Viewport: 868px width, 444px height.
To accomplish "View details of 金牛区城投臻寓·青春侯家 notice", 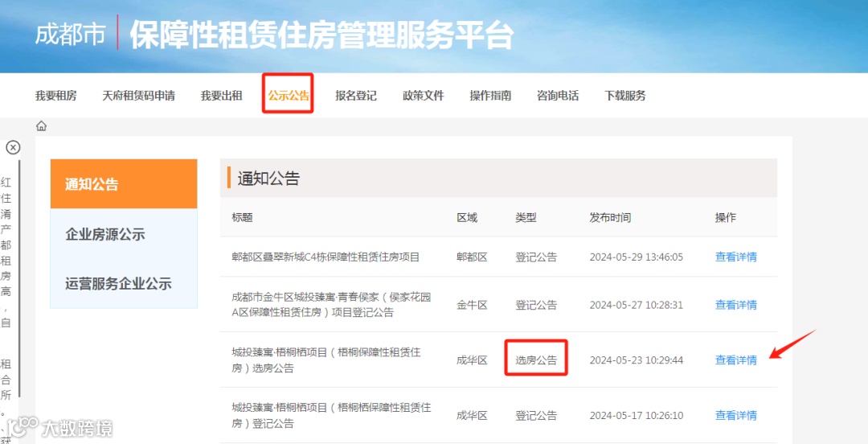I will click(x=735, y=305).
